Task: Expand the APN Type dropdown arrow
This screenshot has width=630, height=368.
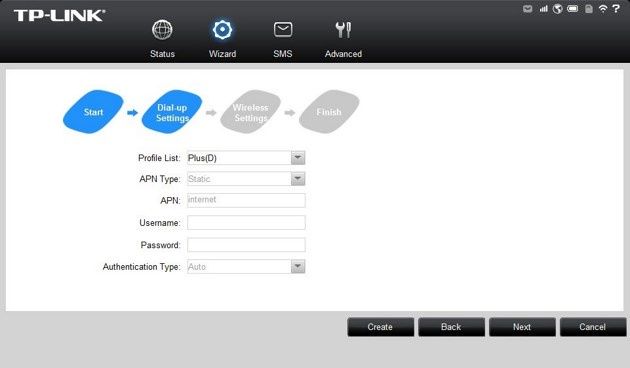Action: click(x=298, y=179)
